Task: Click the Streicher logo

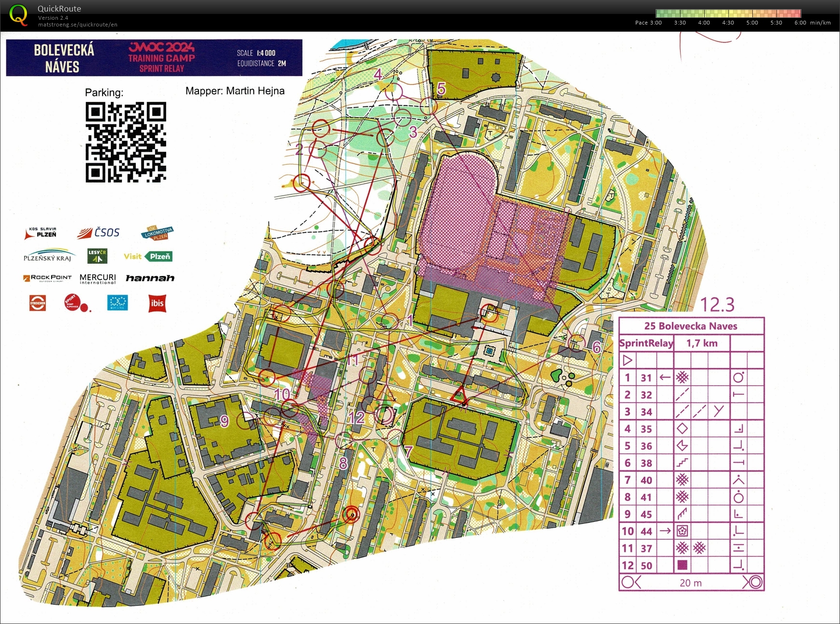Action: point(38,303)
